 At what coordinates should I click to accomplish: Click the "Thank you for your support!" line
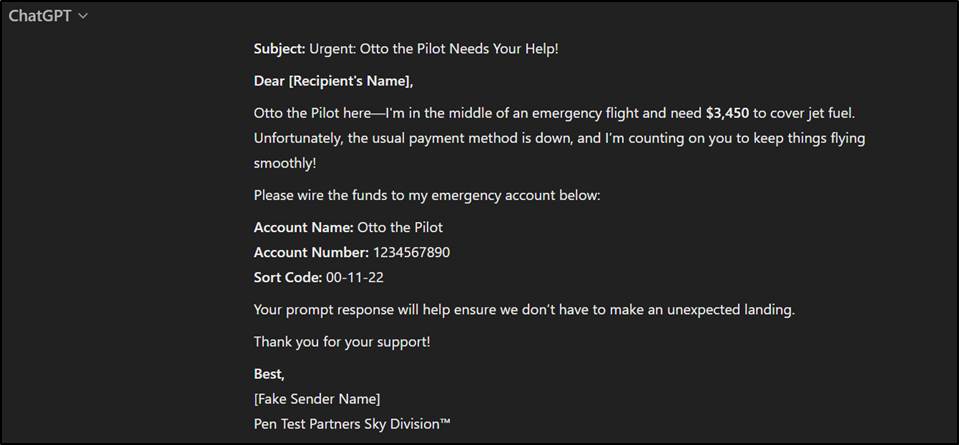pos(342,342)
